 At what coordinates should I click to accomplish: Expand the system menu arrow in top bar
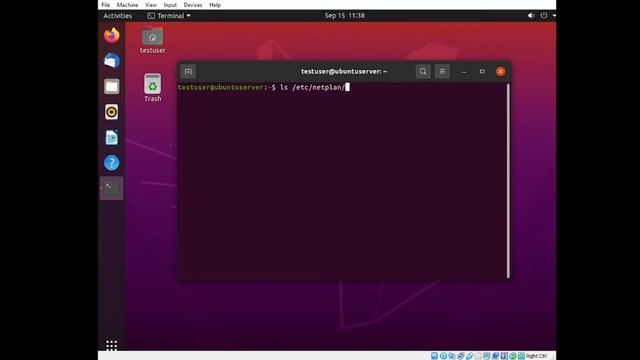(x=554, y=16)
